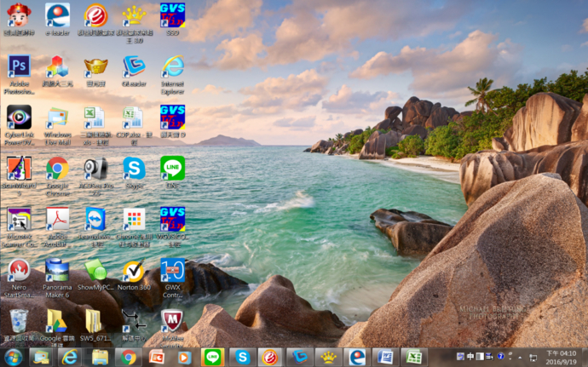Launch Google Chrome from the desktop
This screenshot has height=367, width=588.
point(57,168)
